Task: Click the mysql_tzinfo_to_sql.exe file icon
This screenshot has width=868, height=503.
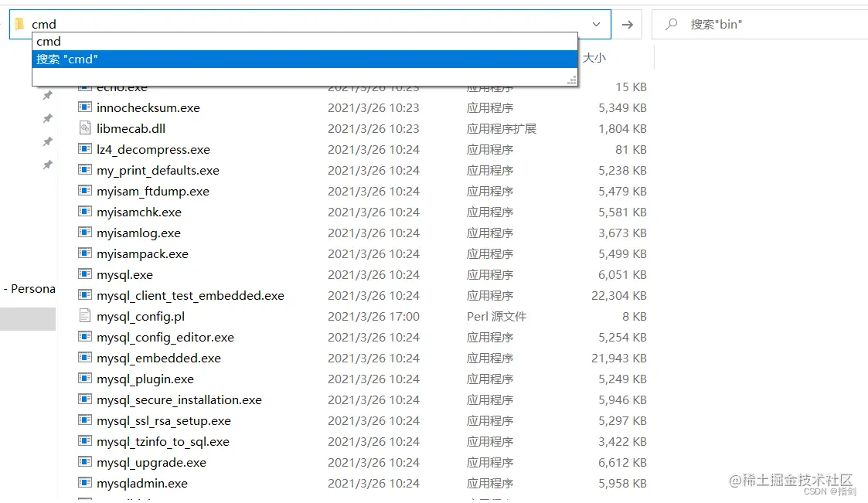Action: tap(85, 440)
